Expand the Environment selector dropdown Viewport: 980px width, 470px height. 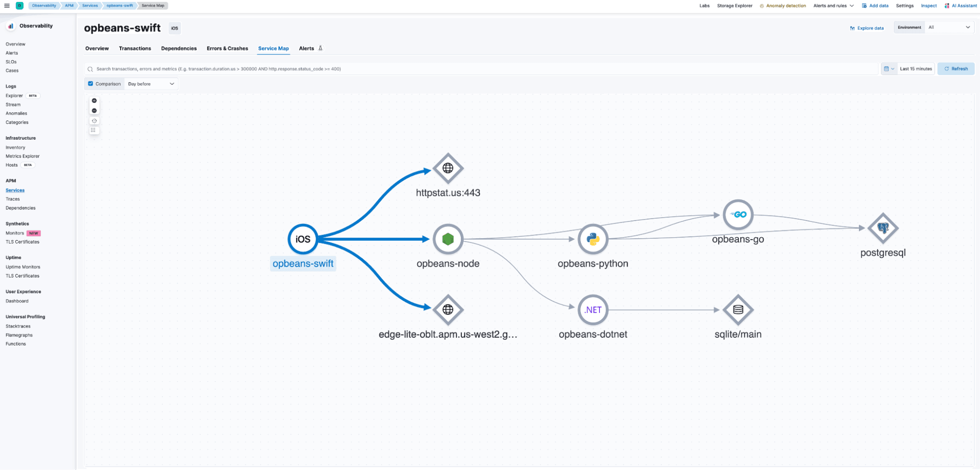click(x=949, y=27)
